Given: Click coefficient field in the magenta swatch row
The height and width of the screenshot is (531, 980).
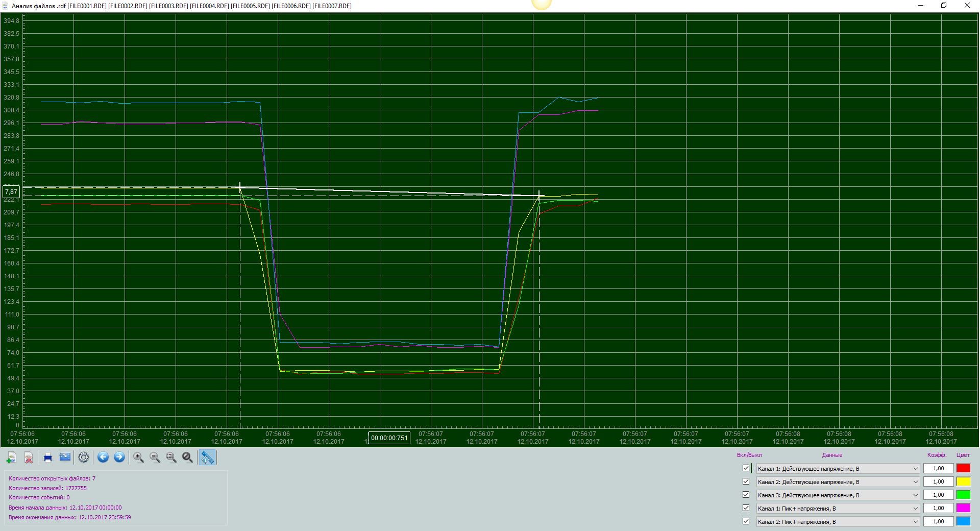Looking at the screenshot, I should point(938,508).
